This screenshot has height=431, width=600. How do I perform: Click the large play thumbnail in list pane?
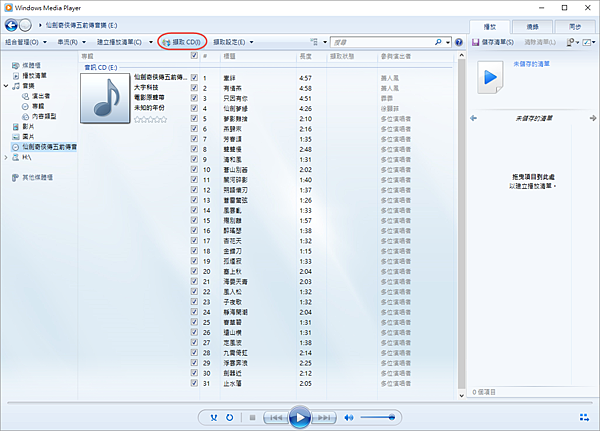[x=490, y=77]
